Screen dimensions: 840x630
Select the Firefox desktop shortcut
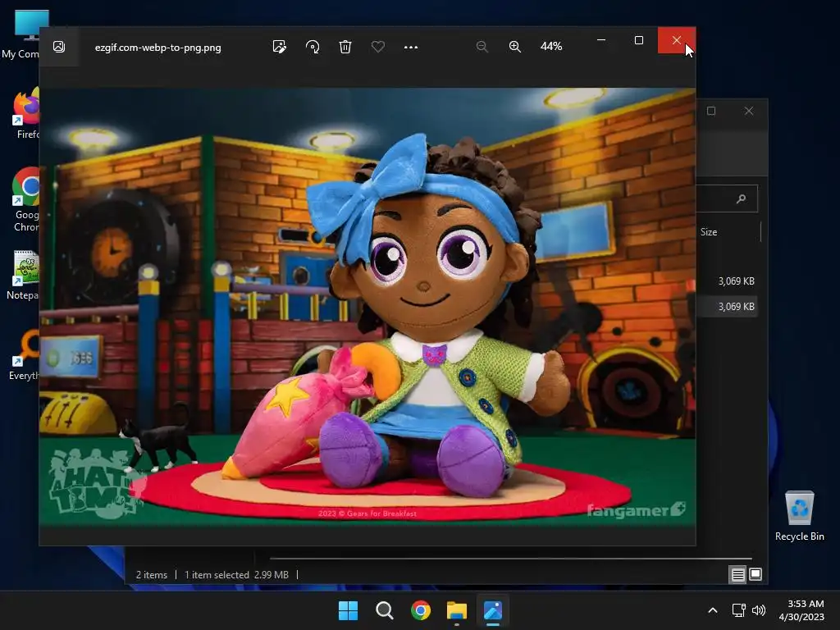click(x=27, y=113)
